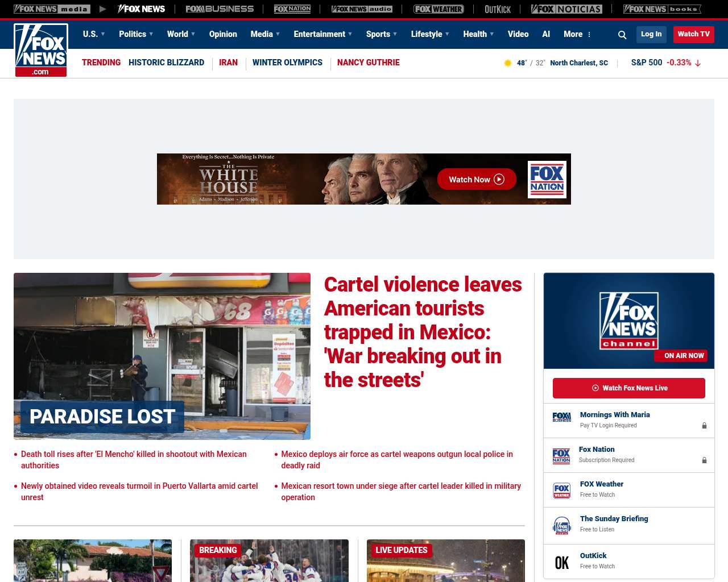Open the Fox News Channel ON AIR NOW video

tap(629, 321)
